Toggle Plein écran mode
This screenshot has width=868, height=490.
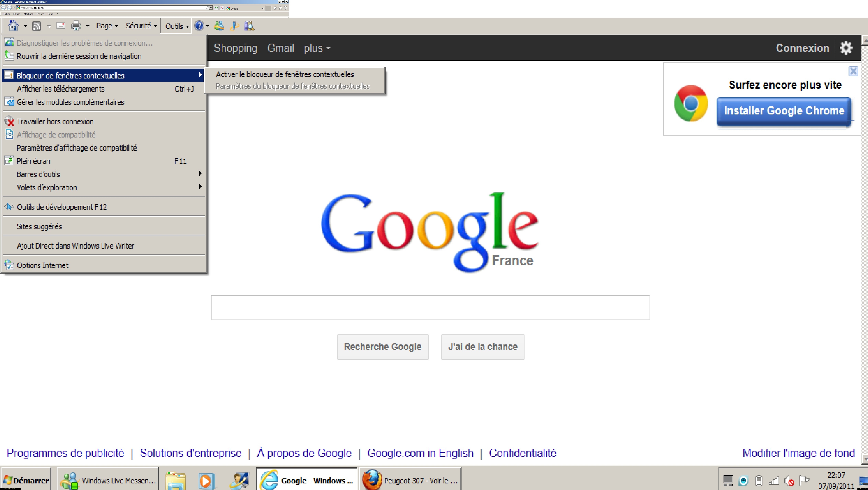(x=103, y=161)
